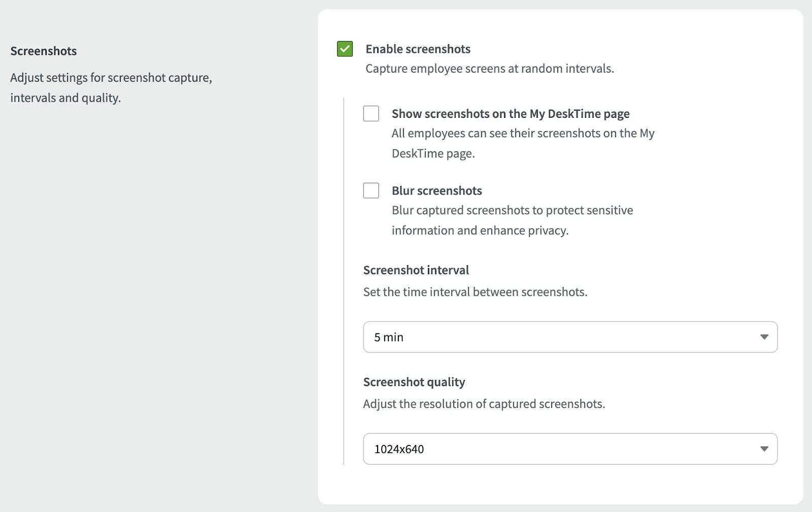Click the Show screenshots on My DeskTime label
Image resolution: width=812 pixels, height=512 pixels.
510,114
